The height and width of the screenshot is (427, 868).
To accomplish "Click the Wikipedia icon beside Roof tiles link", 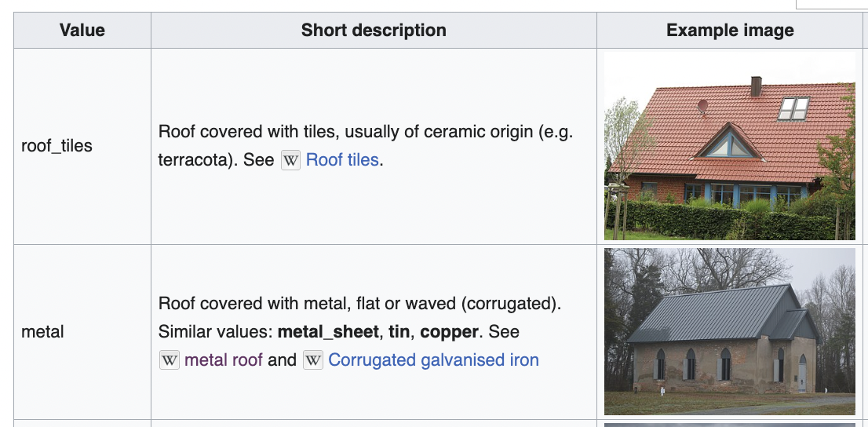I will (290, 160).
